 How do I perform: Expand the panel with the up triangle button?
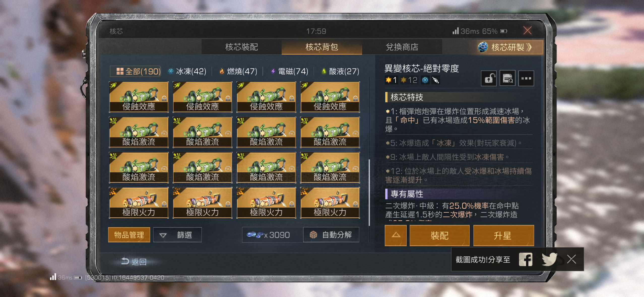(x=396, y=235)
